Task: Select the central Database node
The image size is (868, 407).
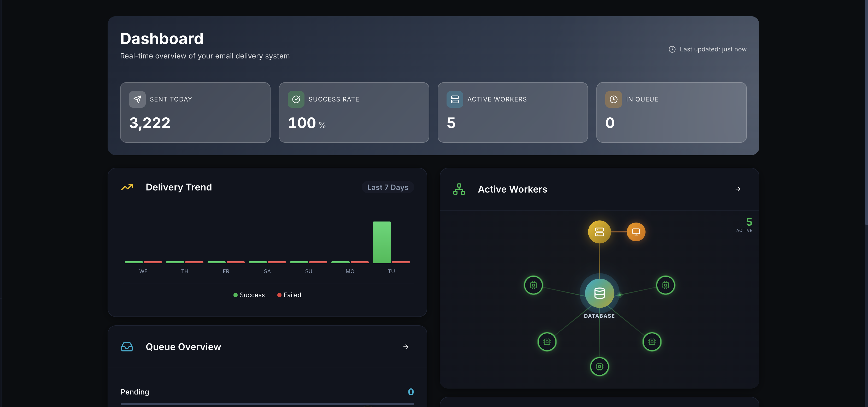Action: pos(599,293)
